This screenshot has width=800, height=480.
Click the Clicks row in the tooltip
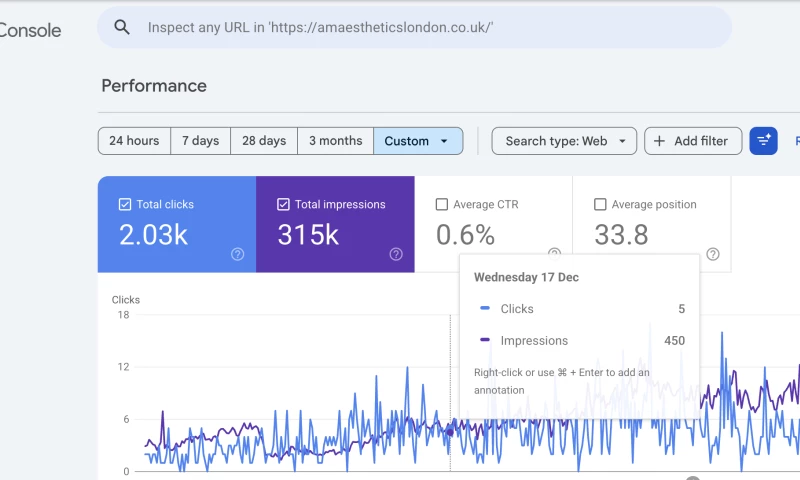(x=582, y=309)
